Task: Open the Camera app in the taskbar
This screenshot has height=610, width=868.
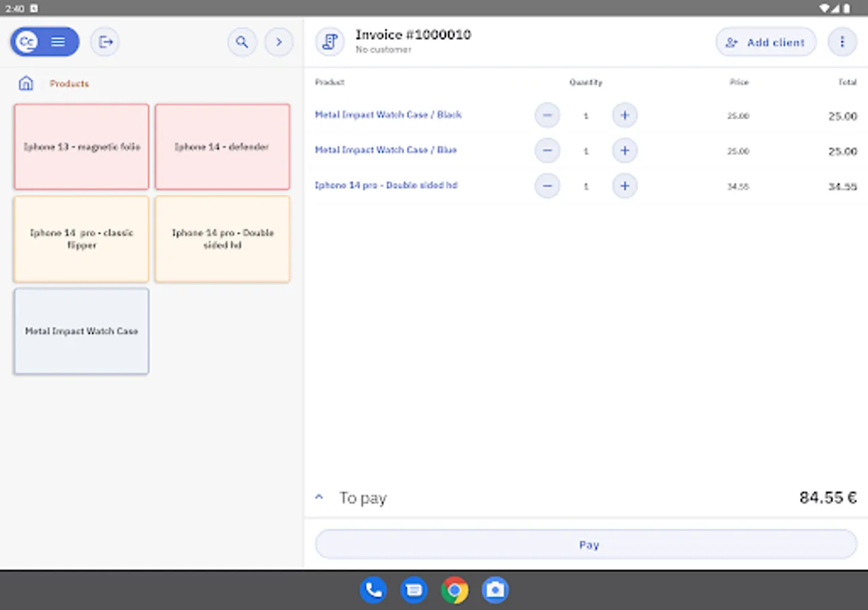Action: (495, 590)
